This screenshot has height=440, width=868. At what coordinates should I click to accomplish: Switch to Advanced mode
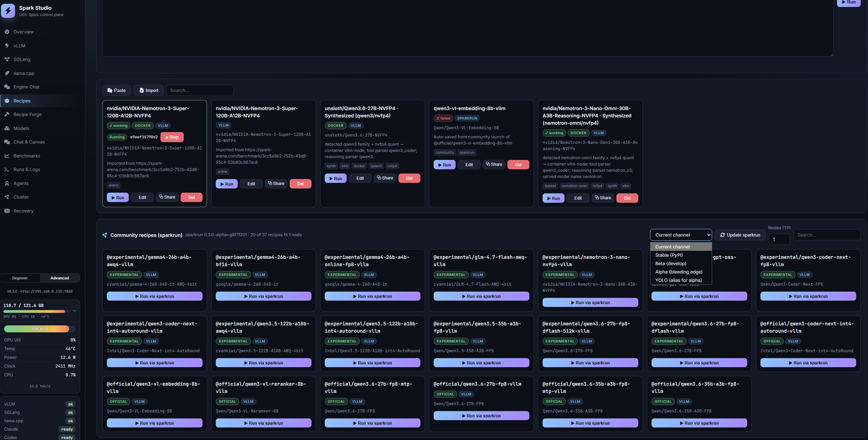(x=60, y=278)
